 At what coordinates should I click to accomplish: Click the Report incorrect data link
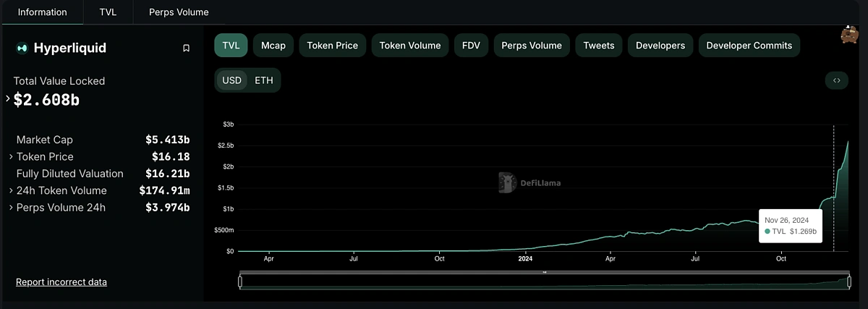pyautogui.click(x=61, y=282)
